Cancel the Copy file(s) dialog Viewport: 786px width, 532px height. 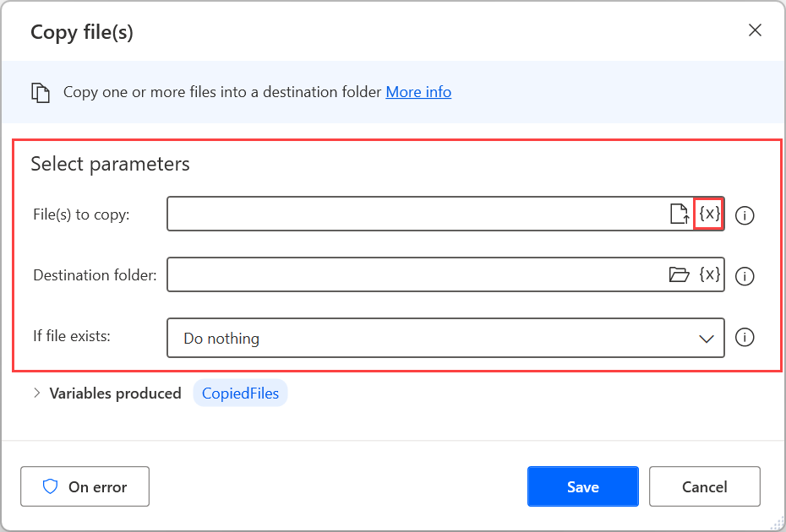(705, 486)
